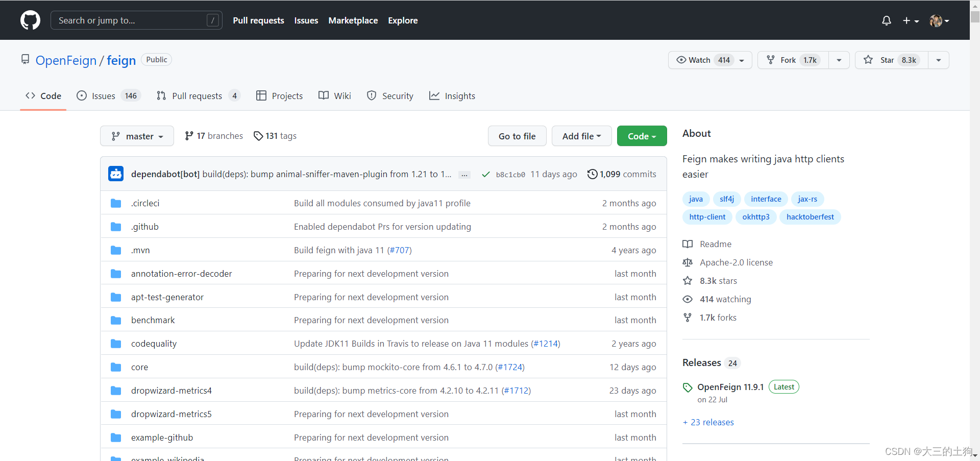
Task: Open the Fork options dropdown arrow
Action: (839, 60)
